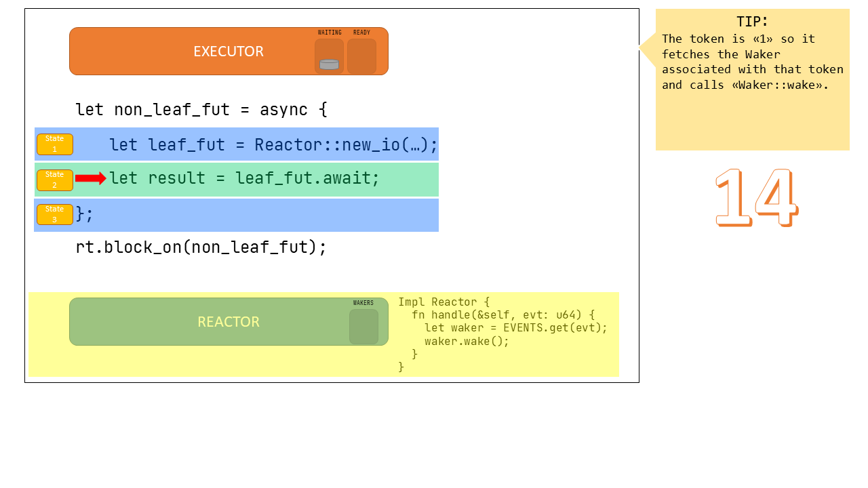
Task: Click the waker.wake() call
Action: pos(467,341)
